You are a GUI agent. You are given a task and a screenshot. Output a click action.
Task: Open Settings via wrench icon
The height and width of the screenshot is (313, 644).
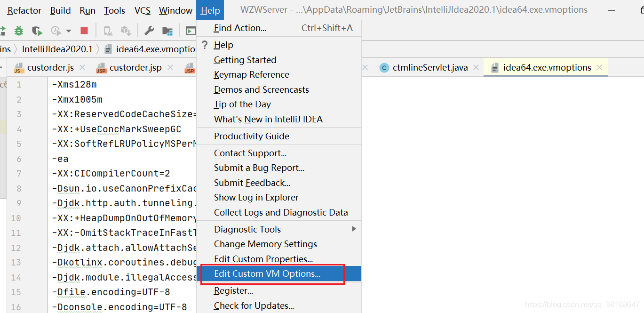point(149,31)
